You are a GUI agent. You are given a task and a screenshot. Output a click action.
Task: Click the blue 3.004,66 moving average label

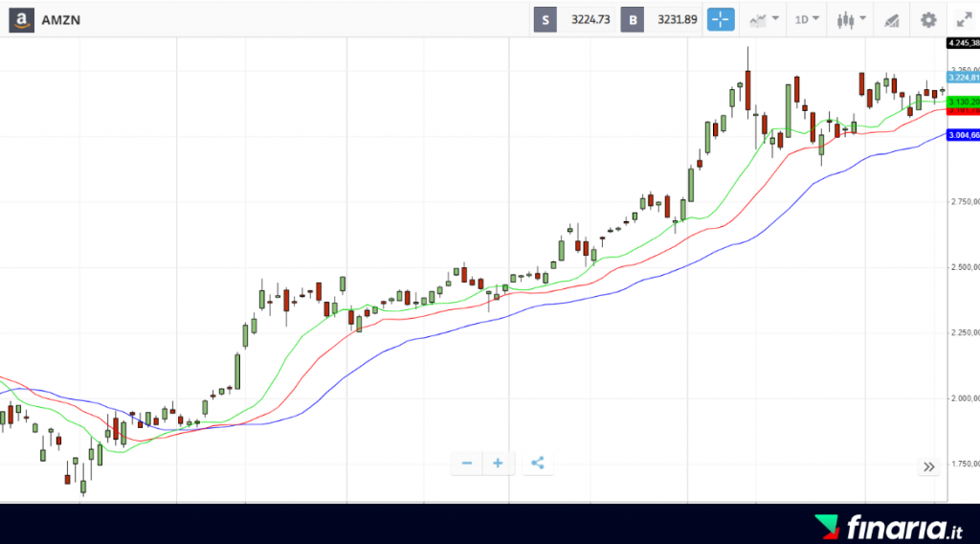(x=963, y=135)
